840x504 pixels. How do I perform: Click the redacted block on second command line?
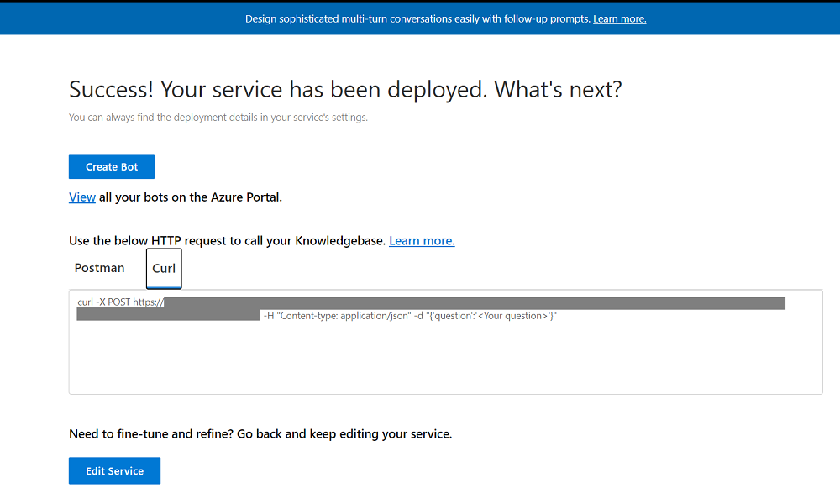point(168,315)
